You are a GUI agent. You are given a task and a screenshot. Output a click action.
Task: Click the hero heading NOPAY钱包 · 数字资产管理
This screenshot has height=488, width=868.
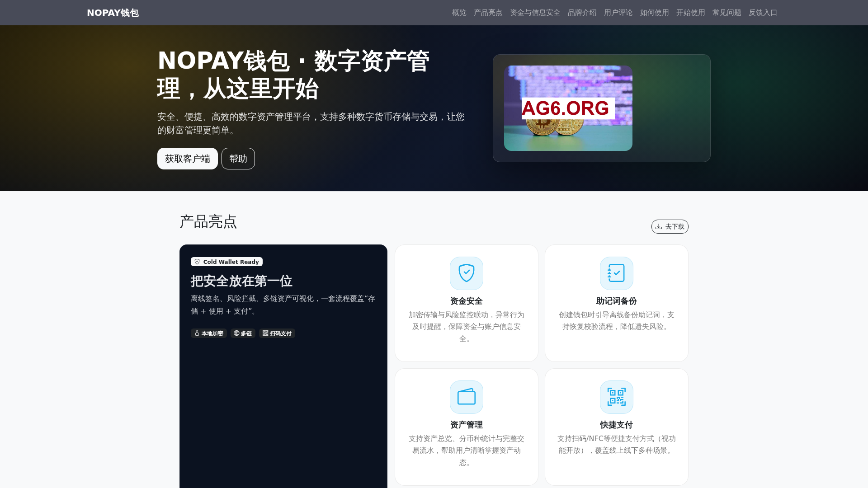point(293,75)
